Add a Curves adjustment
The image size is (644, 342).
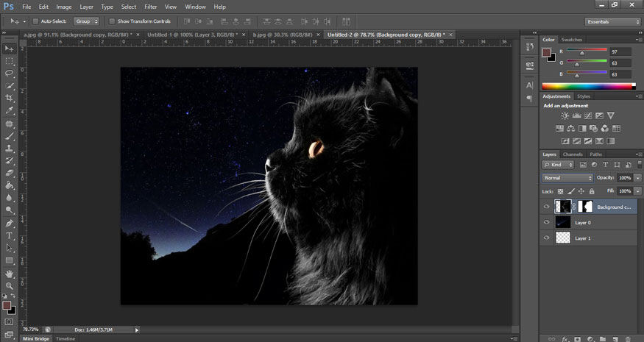click(588, 115)
